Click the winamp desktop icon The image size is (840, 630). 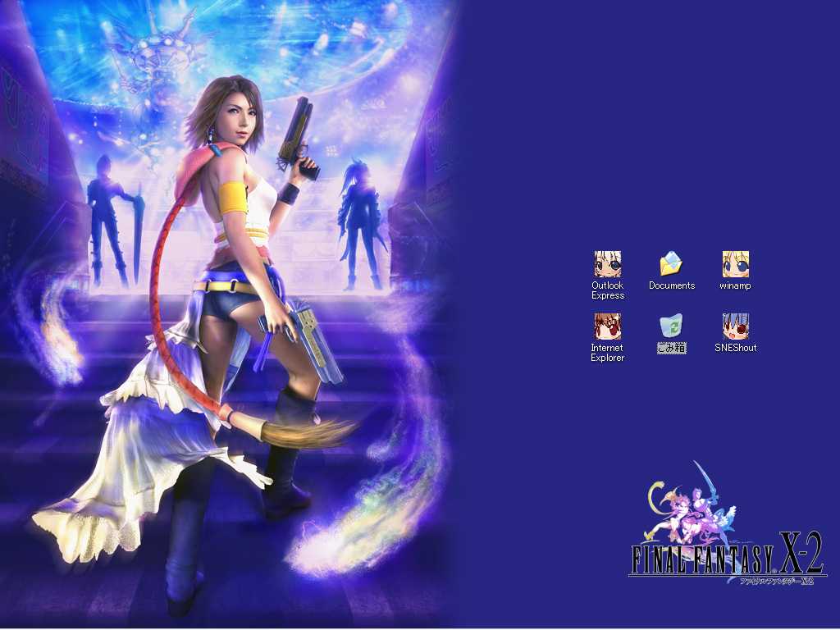pyautogui.click(x=735, y=264)
